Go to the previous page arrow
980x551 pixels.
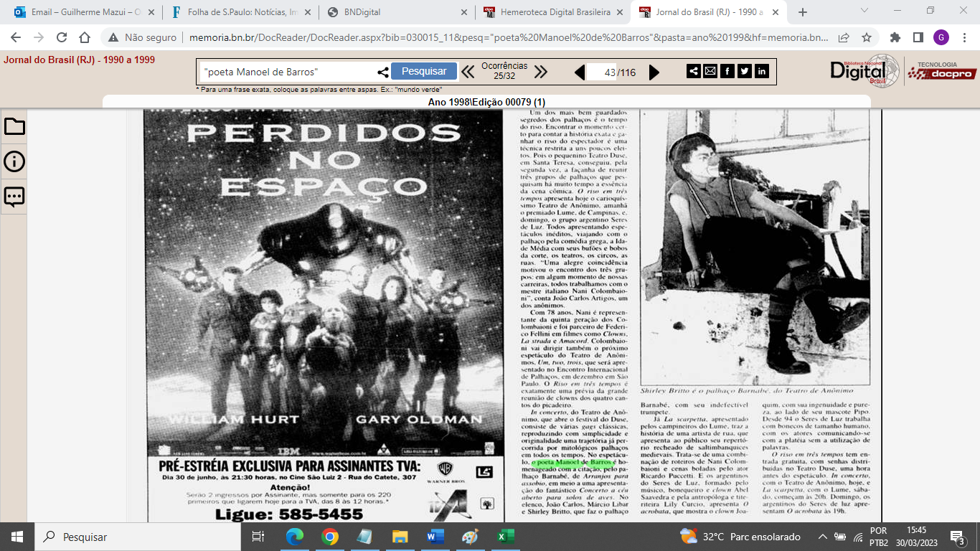click(x=580, y=72)
